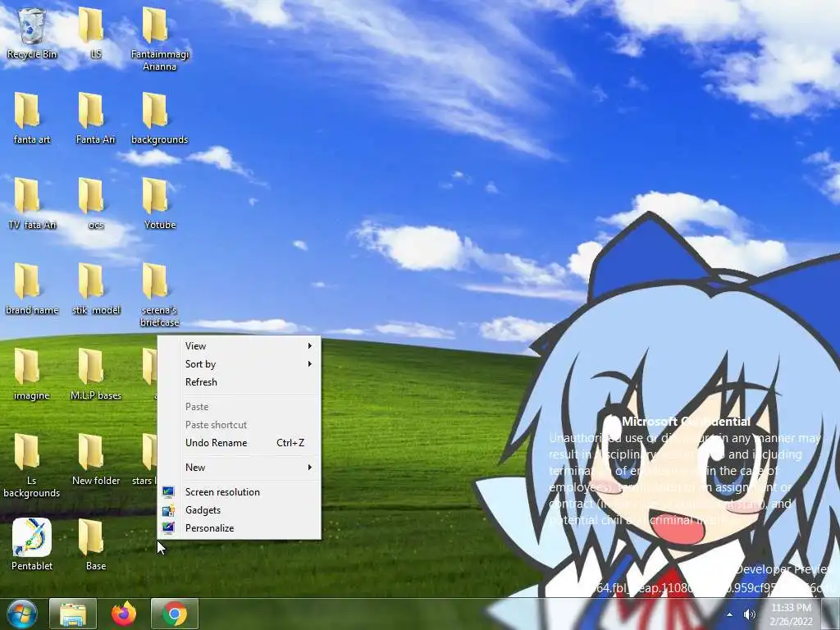Select Gadgets in the context menu

(239, 510)
